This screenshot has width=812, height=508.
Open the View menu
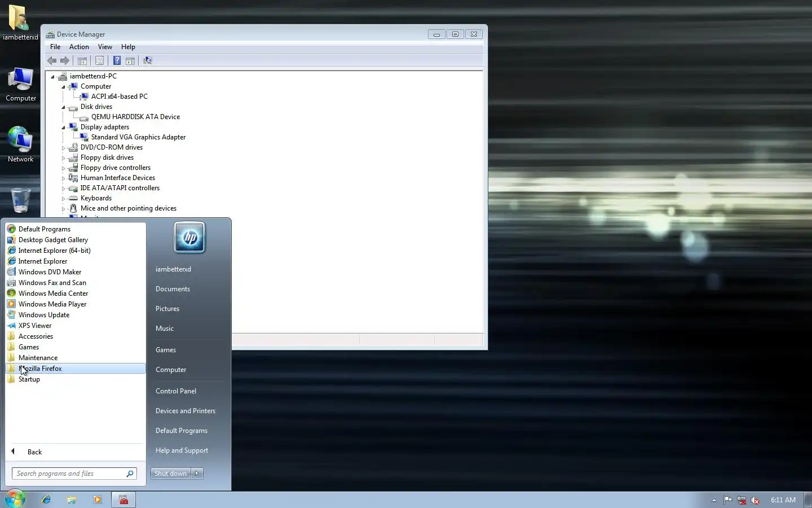click(105, 47)
